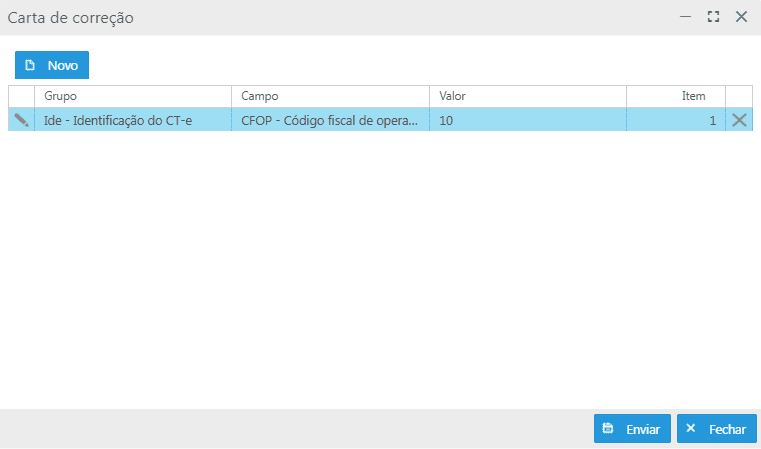
Task: Click the X icon on the Fechar button
Action: tap(691, 428)
